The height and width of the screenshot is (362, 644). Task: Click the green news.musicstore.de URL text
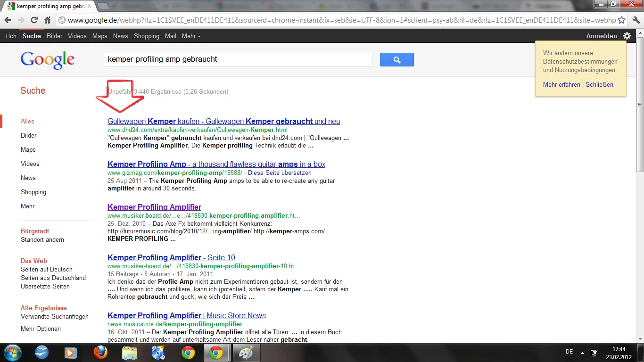click(175, 324)
